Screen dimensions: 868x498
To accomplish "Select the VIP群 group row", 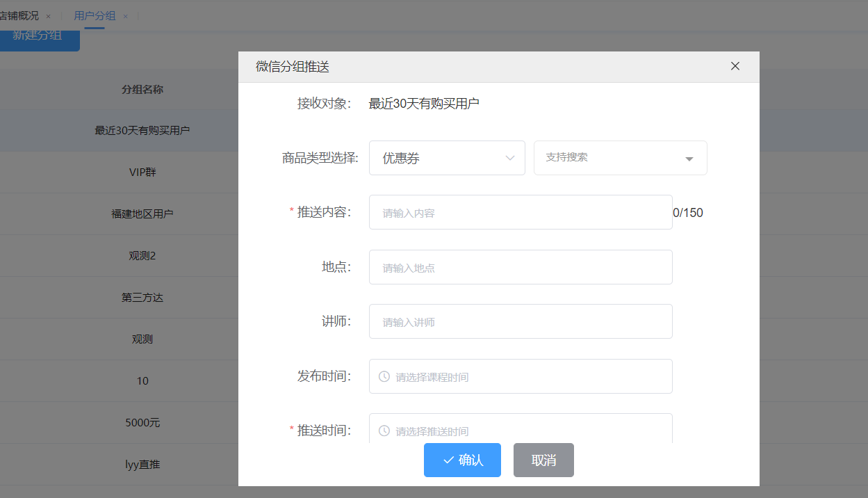I will (x=142, y=172).
